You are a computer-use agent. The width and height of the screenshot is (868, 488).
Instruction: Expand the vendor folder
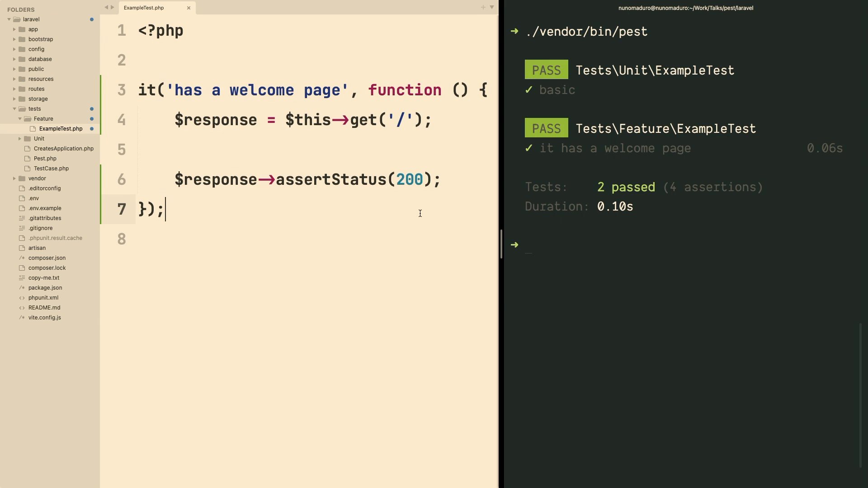point(14,178)
